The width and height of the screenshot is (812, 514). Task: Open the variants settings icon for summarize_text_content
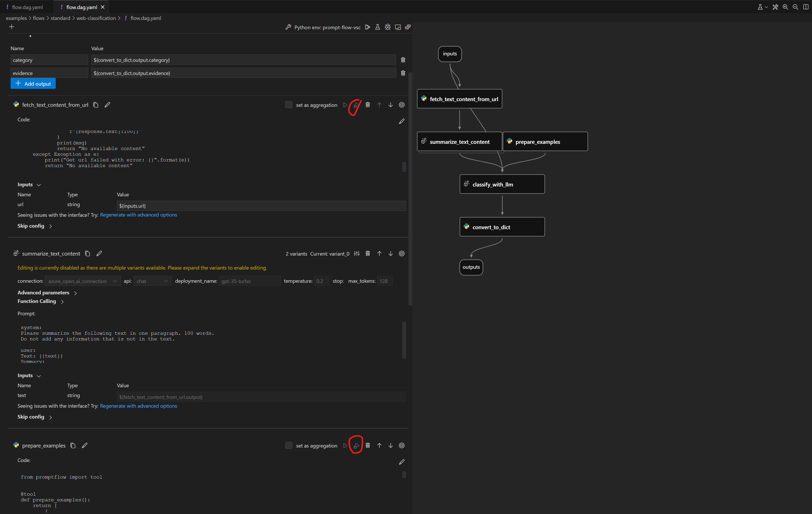tap(357, 254)
